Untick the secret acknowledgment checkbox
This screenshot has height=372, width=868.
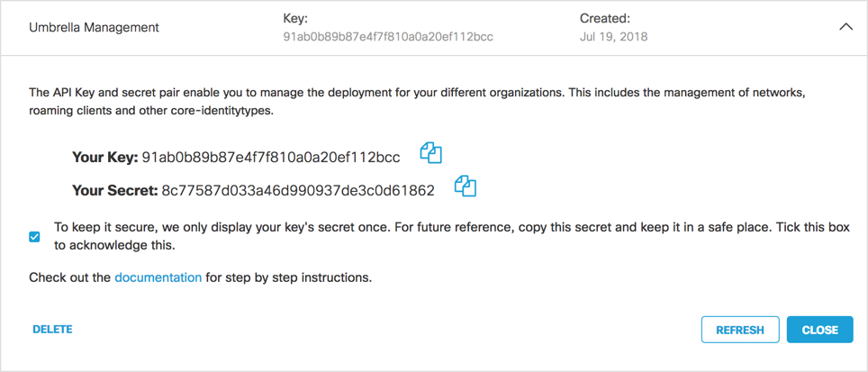34,237
